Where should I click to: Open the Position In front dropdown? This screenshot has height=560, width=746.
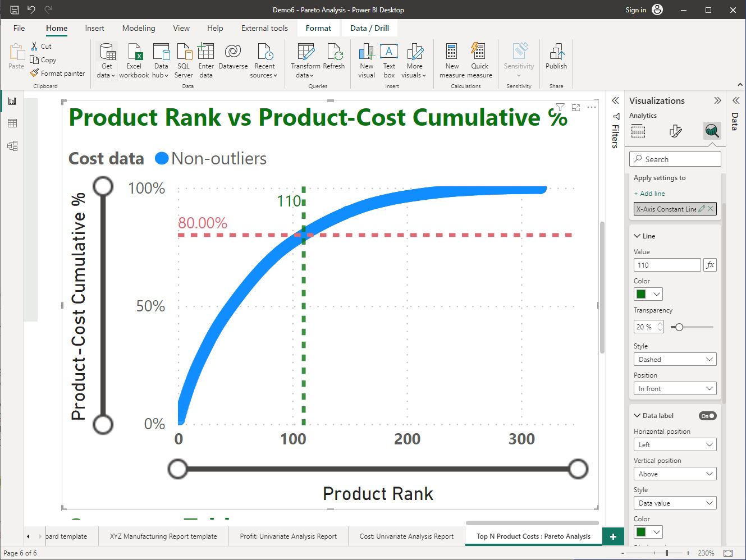tap(675, 389)
